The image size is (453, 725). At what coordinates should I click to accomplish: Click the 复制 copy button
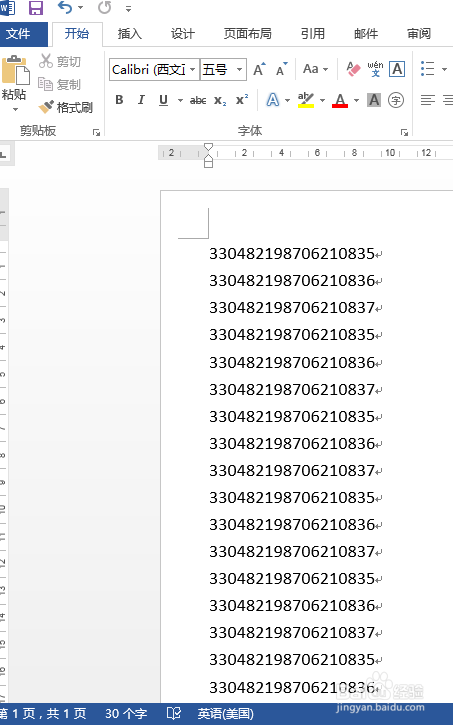(x=59, y=84)
